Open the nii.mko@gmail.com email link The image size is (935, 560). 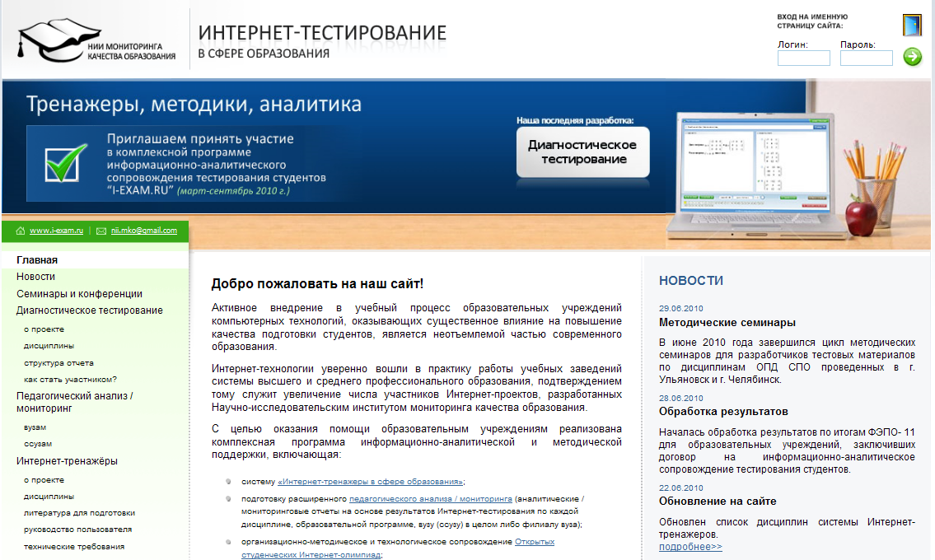click(144, 231)
